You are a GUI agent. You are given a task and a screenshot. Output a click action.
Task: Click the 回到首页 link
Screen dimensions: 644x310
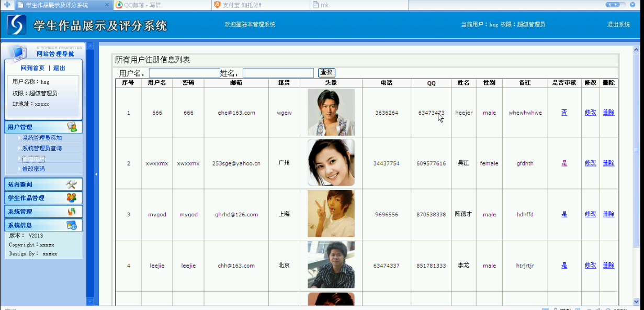point(32,68)
